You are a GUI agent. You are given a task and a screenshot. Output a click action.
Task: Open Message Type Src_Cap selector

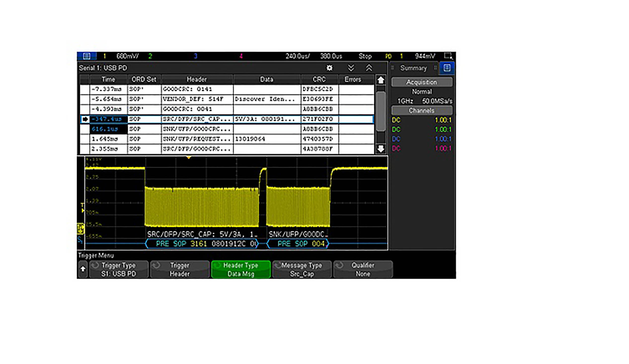(302, 269)
